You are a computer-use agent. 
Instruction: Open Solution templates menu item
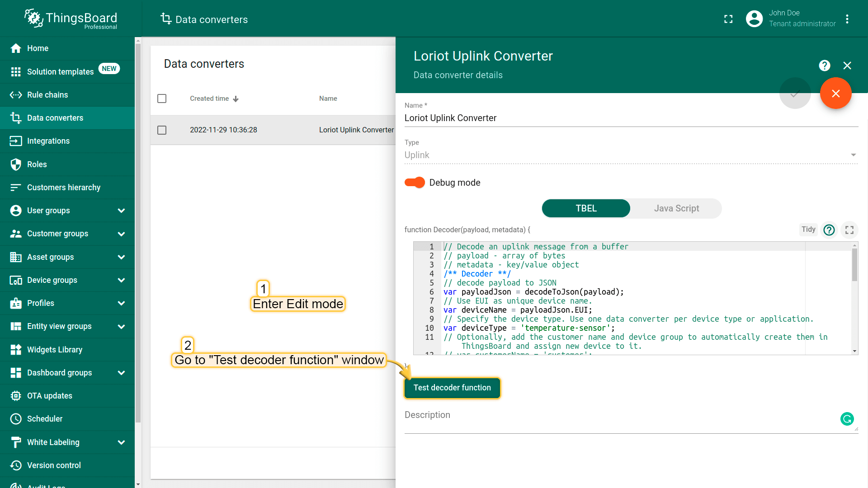67,71
